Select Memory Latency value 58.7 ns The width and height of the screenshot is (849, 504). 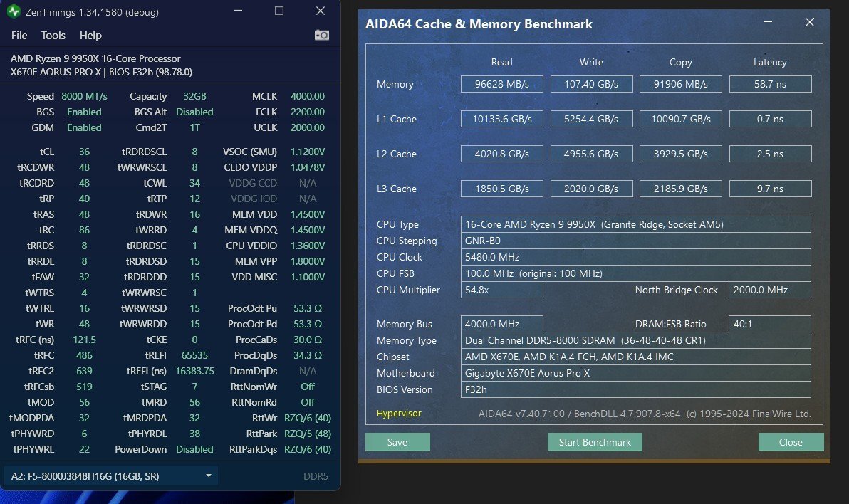pyautogui.click(x=770, y=84)
